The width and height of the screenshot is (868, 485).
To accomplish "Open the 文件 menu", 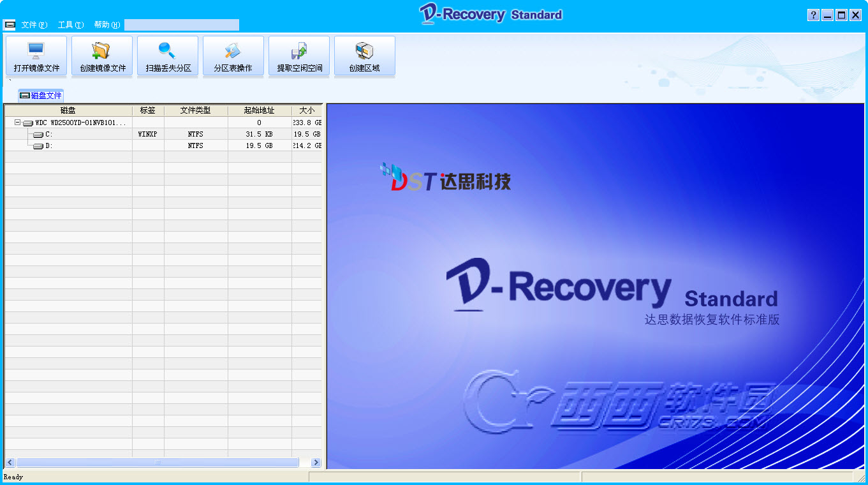I will click(x=34, y=25).
